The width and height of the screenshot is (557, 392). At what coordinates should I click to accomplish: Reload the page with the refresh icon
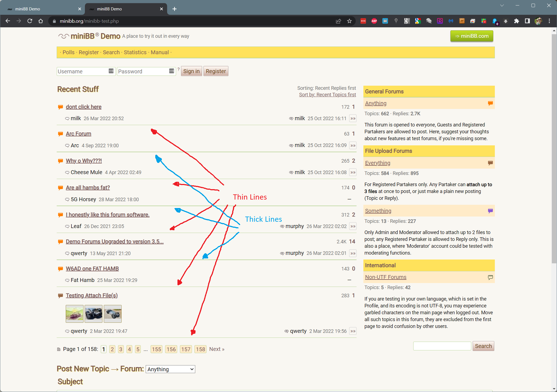click(x=30, y=21)
